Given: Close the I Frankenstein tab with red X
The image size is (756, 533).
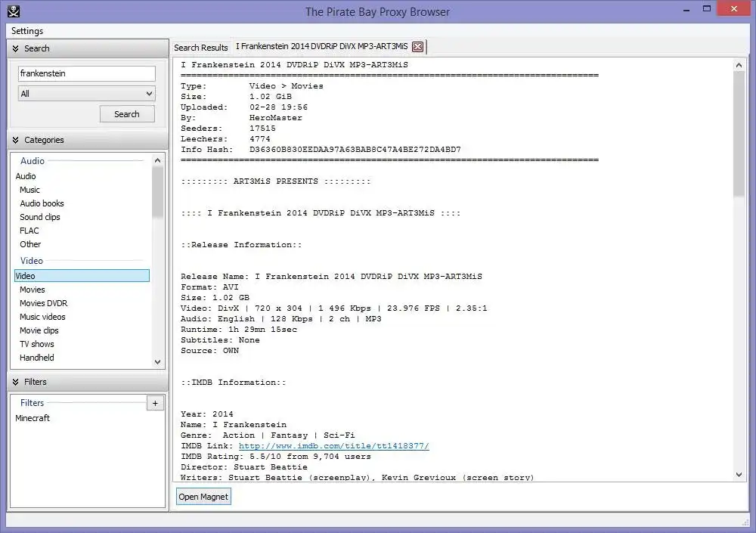Looking at the screenshot, I should [x=418, y=47].
